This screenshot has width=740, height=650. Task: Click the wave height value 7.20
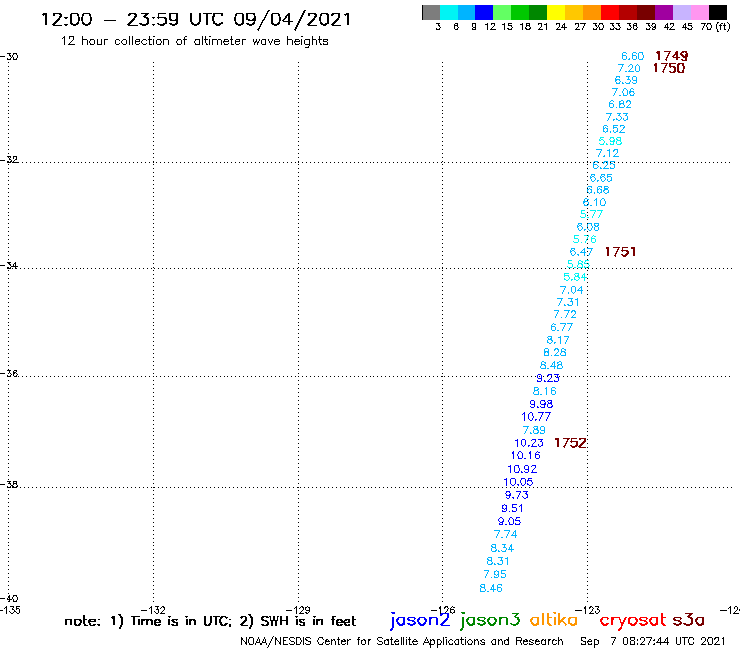[629, 68]
